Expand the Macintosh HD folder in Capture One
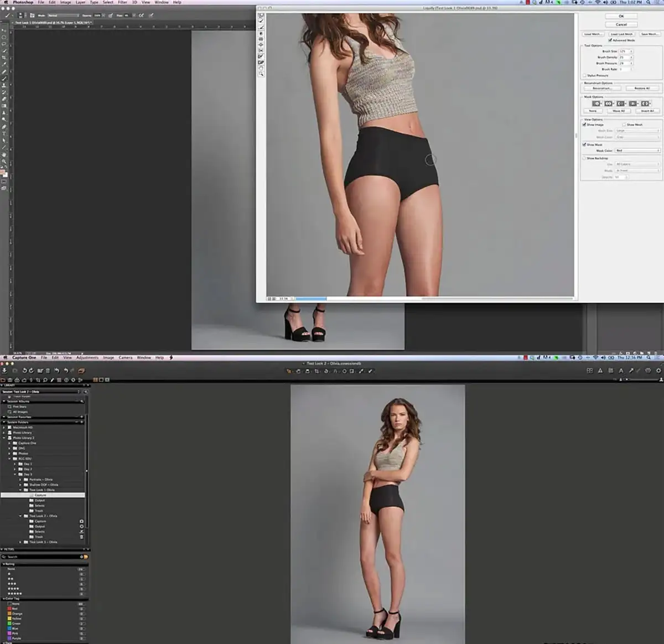This screenshot has height=644, width=664. 4,428
